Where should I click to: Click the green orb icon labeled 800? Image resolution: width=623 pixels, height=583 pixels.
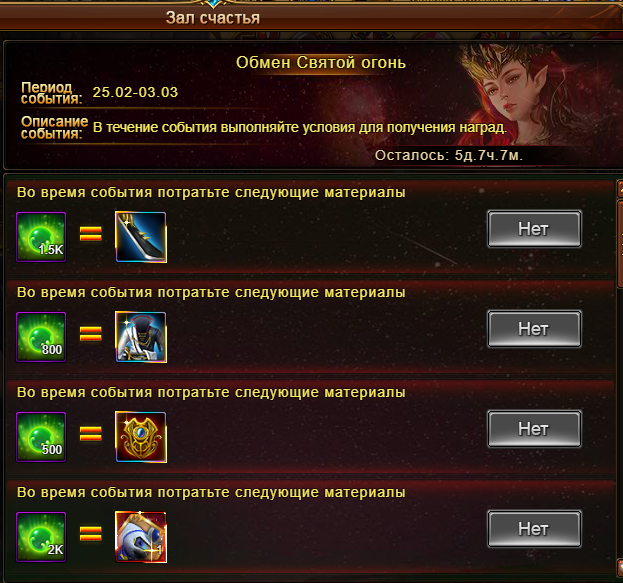[x=41, y=337]
